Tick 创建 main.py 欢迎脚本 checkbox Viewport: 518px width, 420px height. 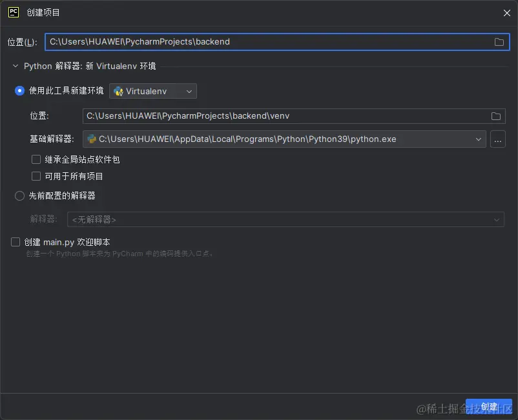pyautogui.click(x=16, y=242)
